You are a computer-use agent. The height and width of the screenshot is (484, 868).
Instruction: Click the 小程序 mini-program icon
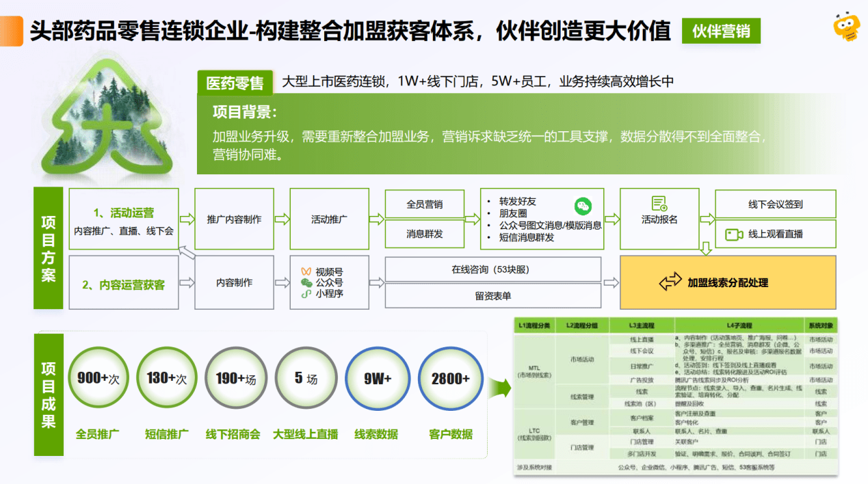306,294
